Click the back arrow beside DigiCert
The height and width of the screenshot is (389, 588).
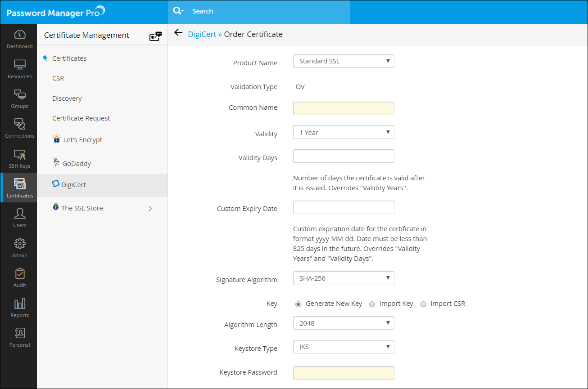click(178, 33)
